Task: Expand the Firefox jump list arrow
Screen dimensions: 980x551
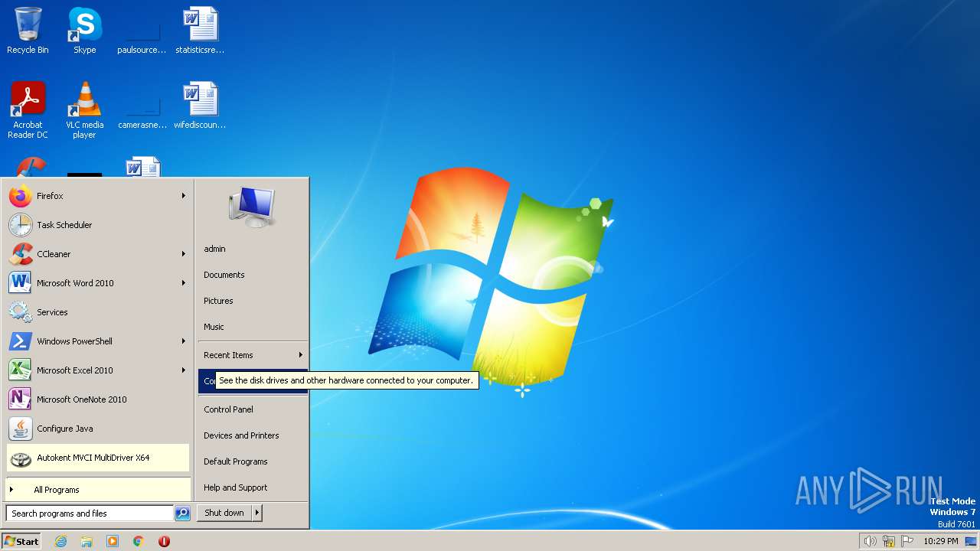Action: coord(184,196)
